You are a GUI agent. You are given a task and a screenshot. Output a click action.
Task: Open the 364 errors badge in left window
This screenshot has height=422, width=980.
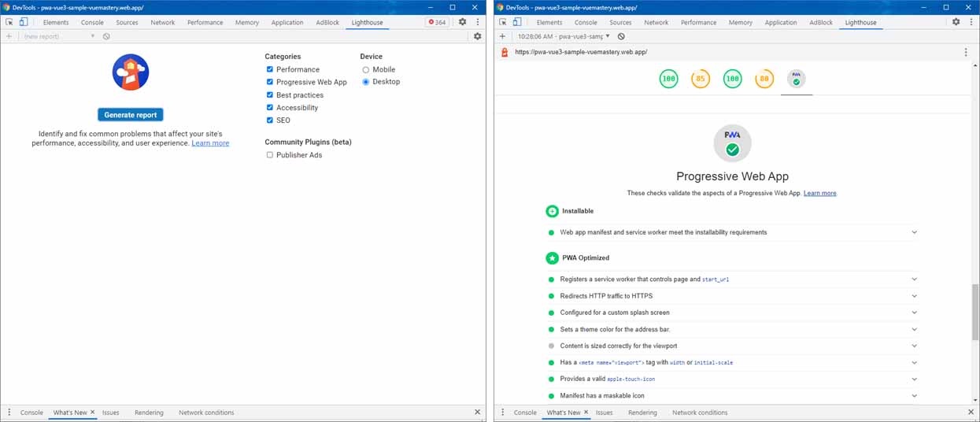click(x=437, y=22)
